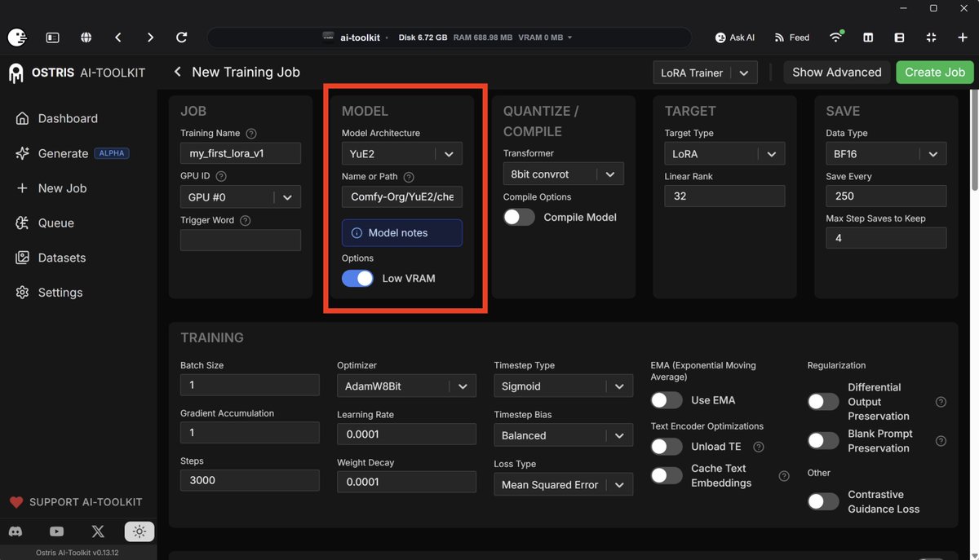Click the browser forward arrow
The width and height of the screenshot is (979, 560).
click(x=150, y=37)
